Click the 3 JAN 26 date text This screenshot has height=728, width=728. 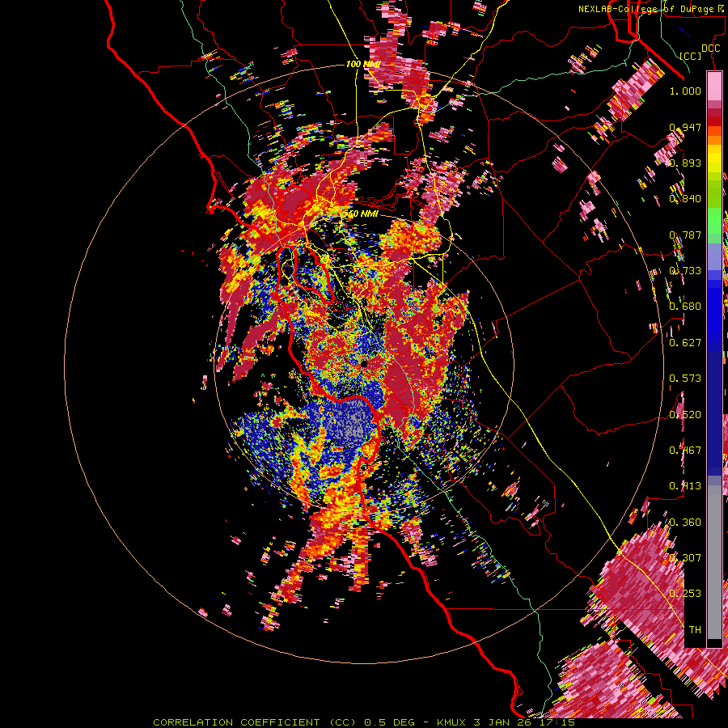(502, 722)
